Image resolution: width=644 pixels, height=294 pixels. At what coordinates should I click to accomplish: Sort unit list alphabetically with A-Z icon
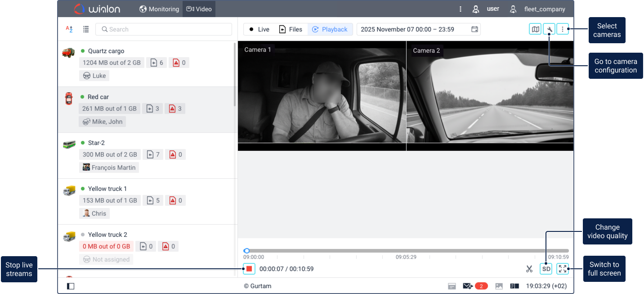coord(69,29)
